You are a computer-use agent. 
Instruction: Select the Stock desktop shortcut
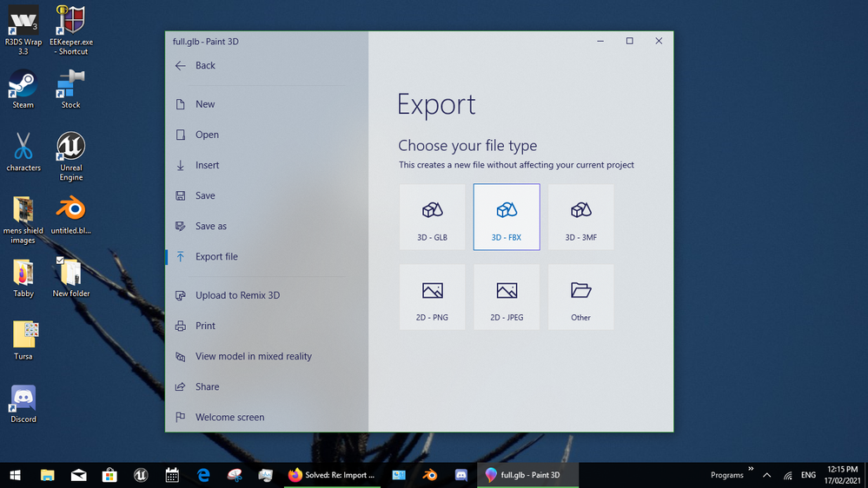71,89
